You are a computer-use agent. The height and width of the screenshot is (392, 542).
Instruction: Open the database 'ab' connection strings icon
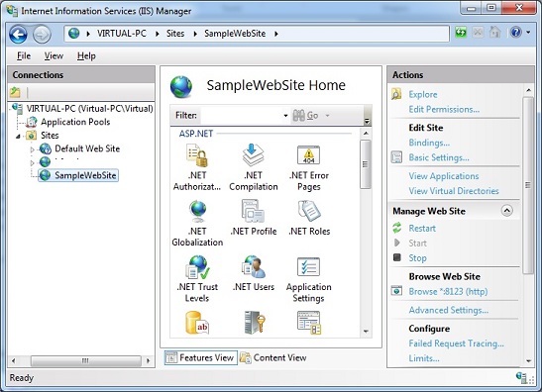tap(197, 323)
